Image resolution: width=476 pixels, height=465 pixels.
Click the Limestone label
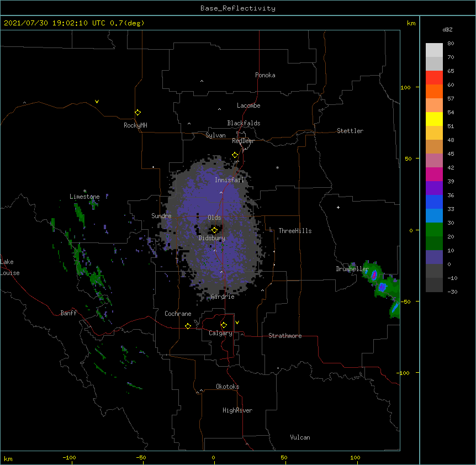click(84, 197)
